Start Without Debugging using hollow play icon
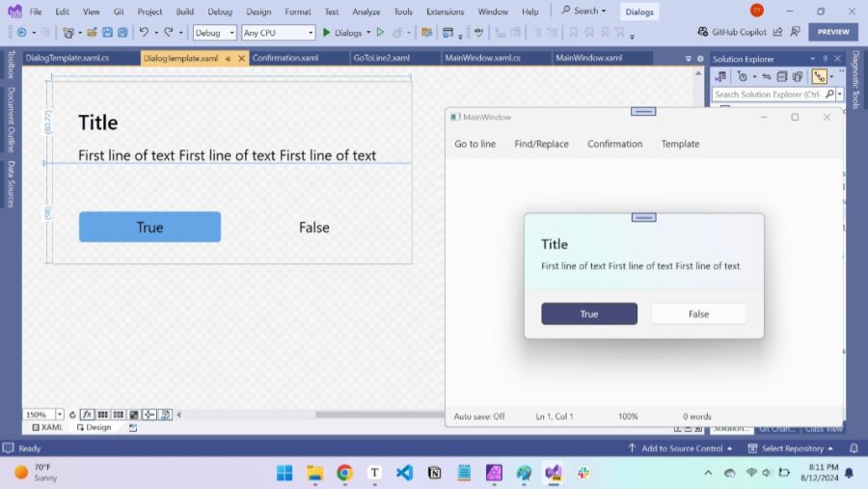 click(x=380, y=33)
